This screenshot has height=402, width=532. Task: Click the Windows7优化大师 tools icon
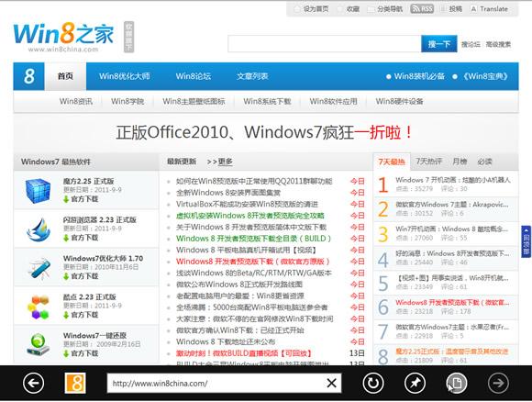(x=39, y=268)
